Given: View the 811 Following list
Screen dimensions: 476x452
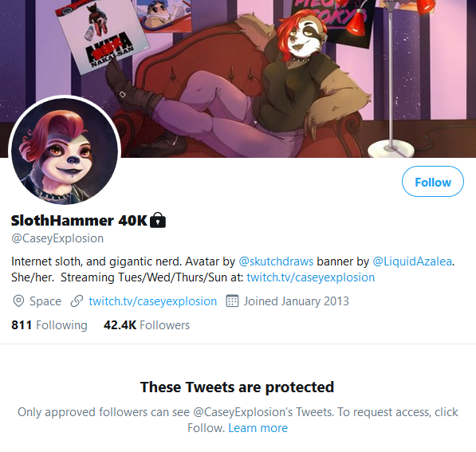Looking at the screenshot, I should pyautogui.click(x=49, y=325).
